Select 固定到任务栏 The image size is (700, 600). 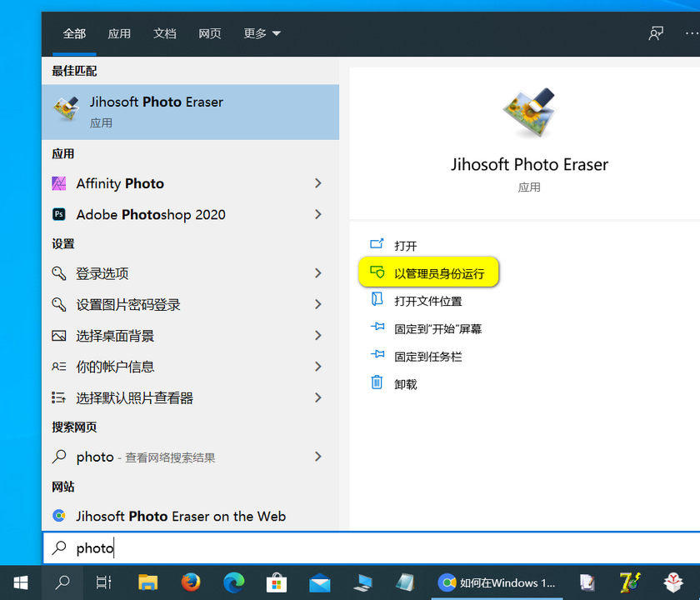click(428, 357)
